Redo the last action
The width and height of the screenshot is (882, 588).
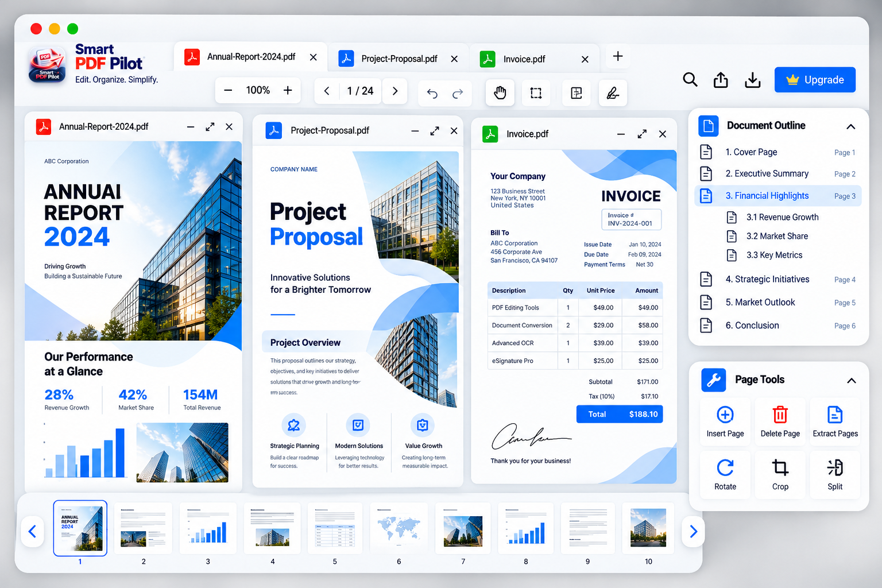click(x=458, y=94)
